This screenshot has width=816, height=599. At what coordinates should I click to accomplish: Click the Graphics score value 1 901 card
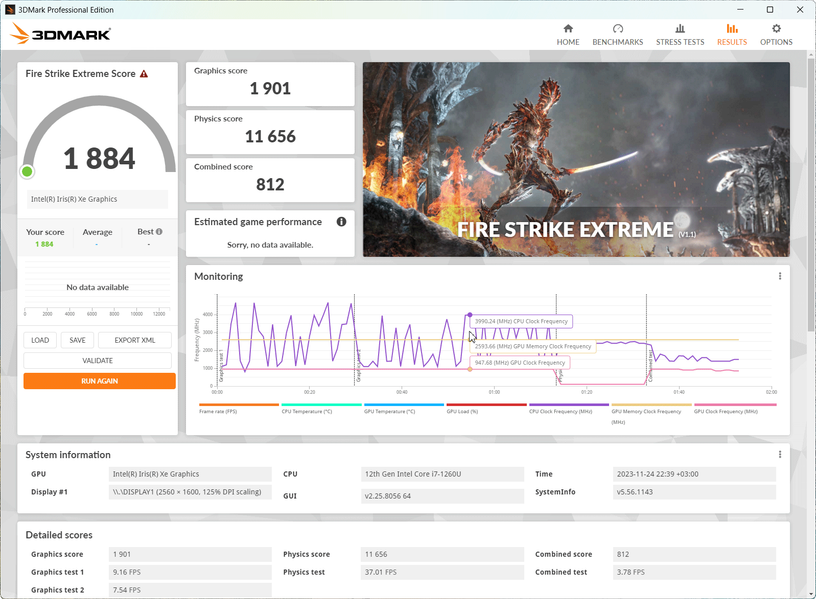(x=270, y=84)
